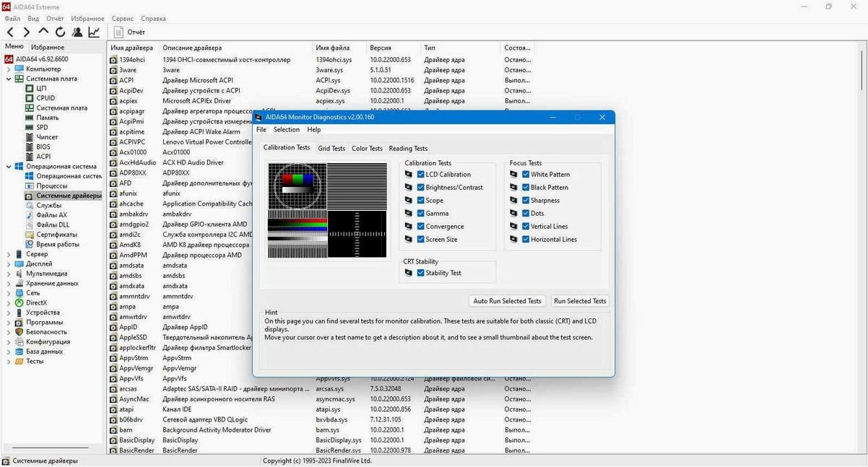Toggle the Sharpness test checkbox
This screenshot has width=868, height=467.
click(526, 201)
